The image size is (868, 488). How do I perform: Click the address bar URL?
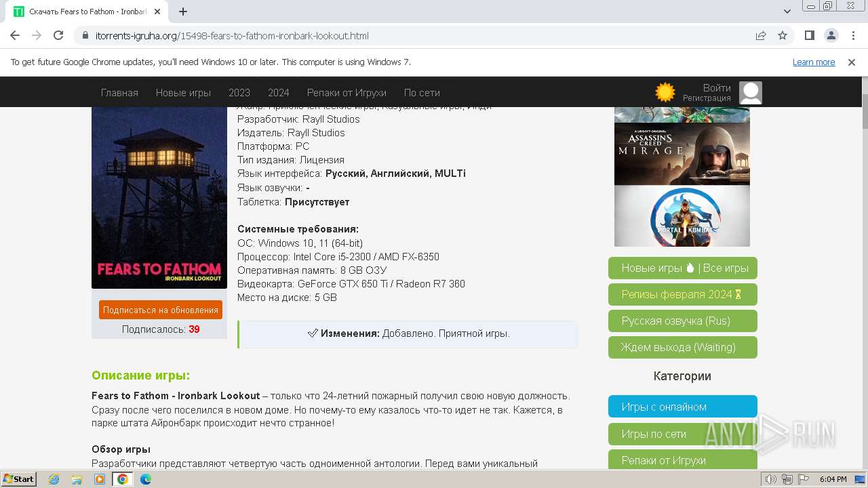232,35
